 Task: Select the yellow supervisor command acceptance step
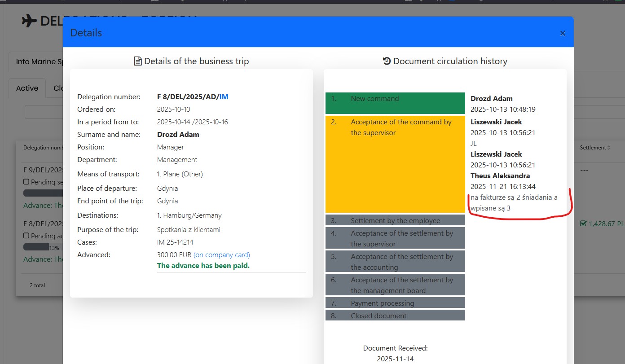pyautogui.click(x=395, y=164)
